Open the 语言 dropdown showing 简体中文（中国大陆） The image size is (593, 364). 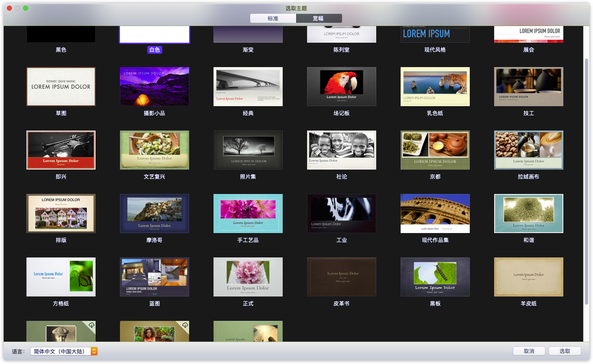pos(64,351)
